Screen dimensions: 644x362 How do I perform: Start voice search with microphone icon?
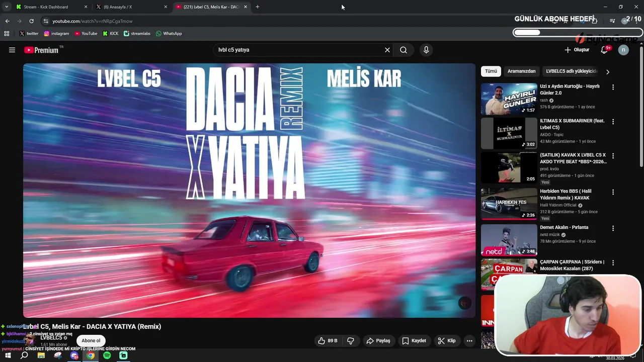(426, 50)
